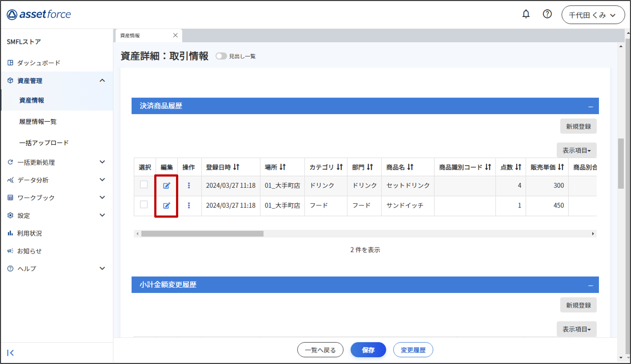Open three-dot actions menu for サンドイッチ row
The image size is (631, 364).
click(x=189, y=206)
